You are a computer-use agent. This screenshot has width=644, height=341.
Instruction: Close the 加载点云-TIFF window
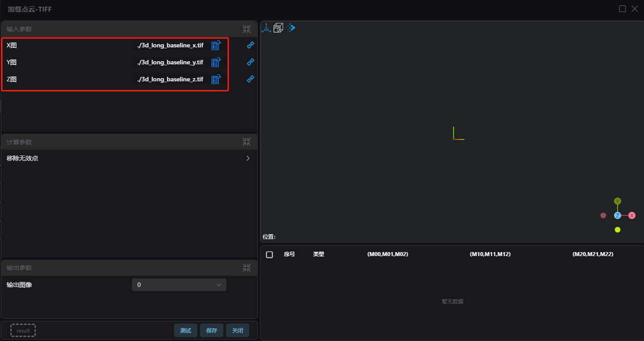(x=635, y=9)
